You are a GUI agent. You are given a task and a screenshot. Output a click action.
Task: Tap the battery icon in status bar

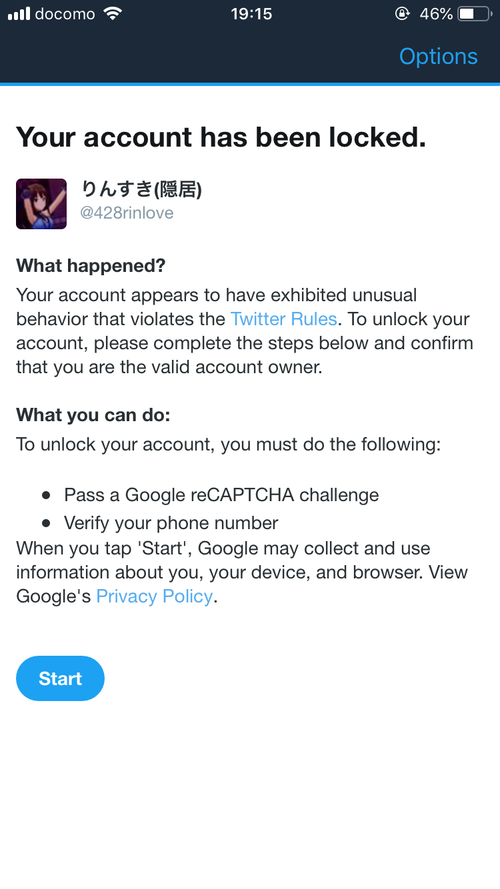click(475, 14)
